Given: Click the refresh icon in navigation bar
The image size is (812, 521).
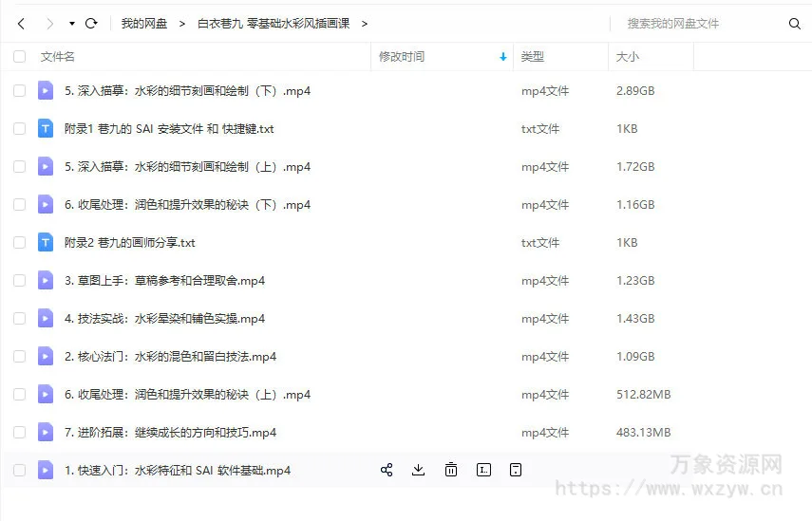Looking at the screenshot, I should coord(91,23).
